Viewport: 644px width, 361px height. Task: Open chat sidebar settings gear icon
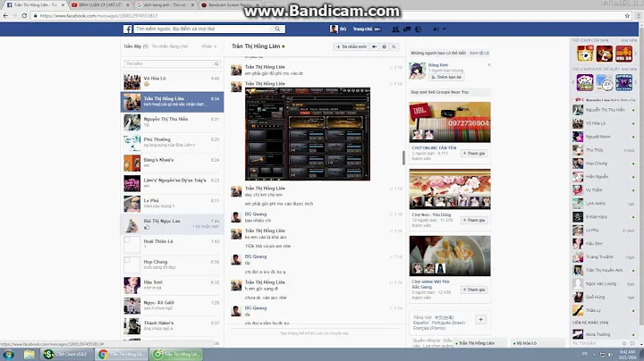[624, 343]
